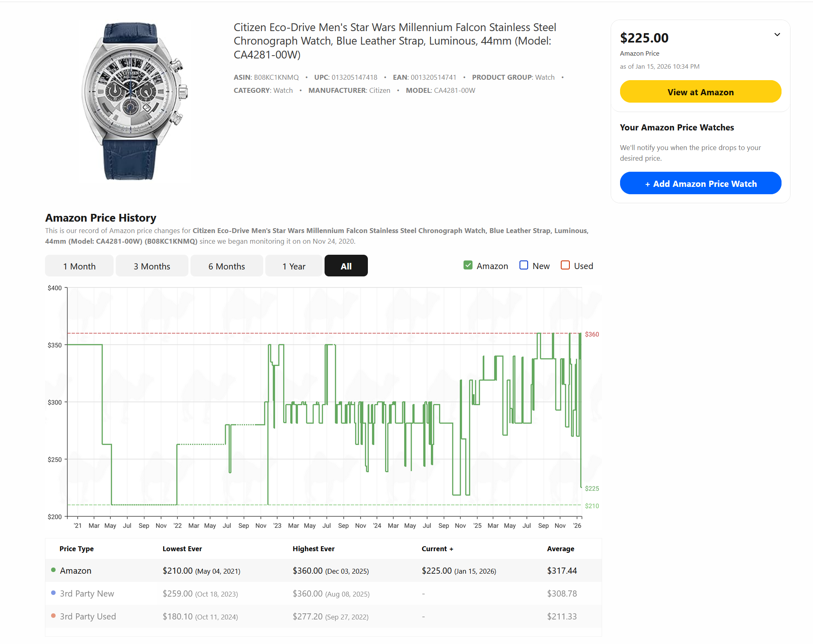This screenshot has width=813, height=644.
Task: Enable the New price checkbox
Action: [523, 265]
